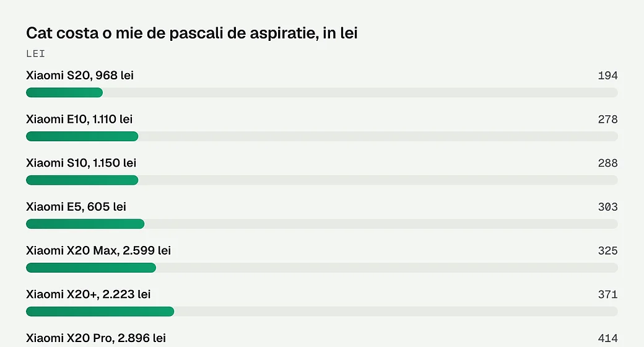This screenshot has height=347, width=644.
Task: Select the value 303
Action: [608, 207]
